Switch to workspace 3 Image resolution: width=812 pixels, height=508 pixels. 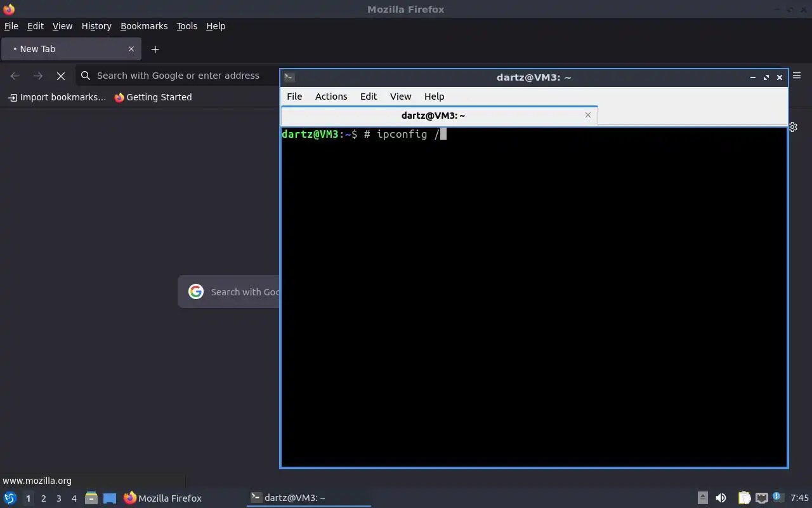point(58,498)
